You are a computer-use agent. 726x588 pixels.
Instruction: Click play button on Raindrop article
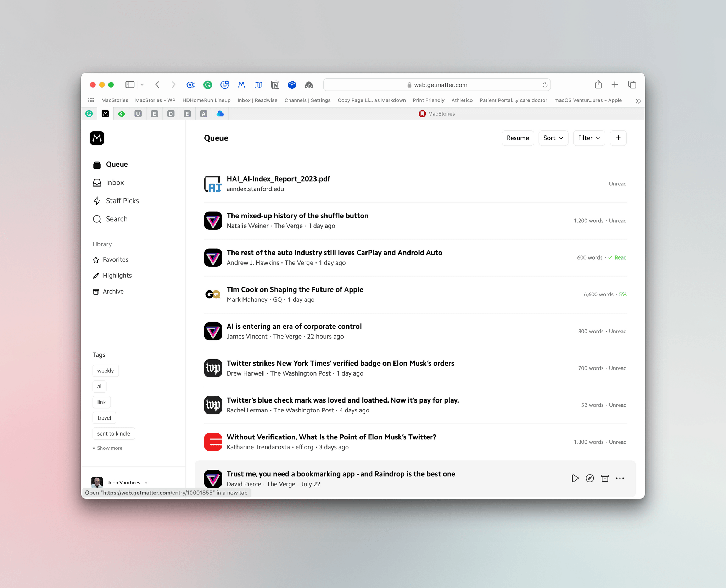pyautogui.click(x=574, y=478)
